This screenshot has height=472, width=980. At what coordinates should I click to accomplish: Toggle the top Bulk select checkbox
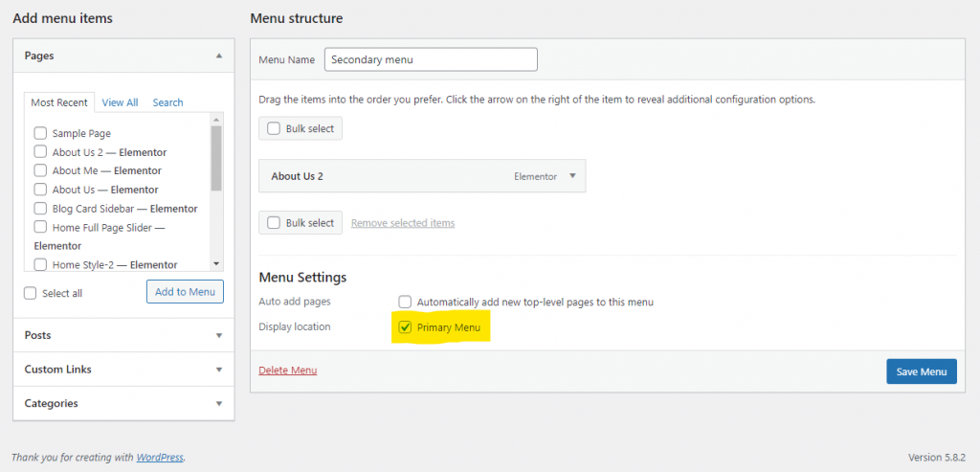pos(273,129)
